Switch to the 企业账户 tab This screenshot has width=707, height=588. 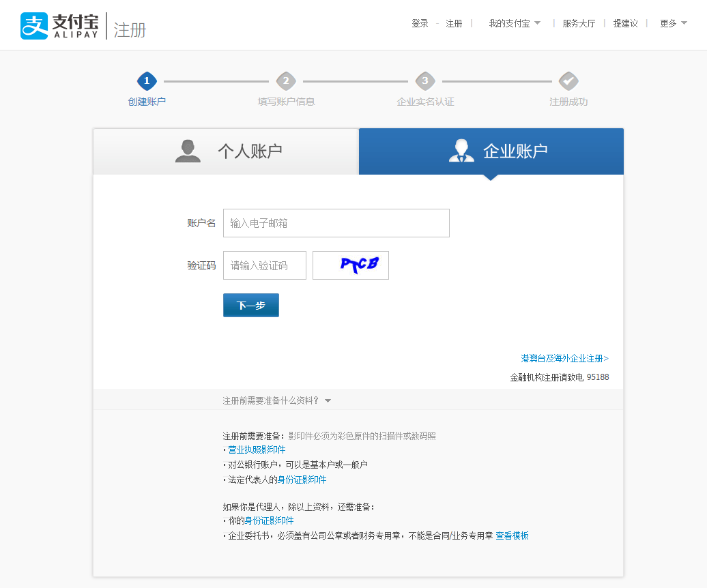click(x=491, y=151)
